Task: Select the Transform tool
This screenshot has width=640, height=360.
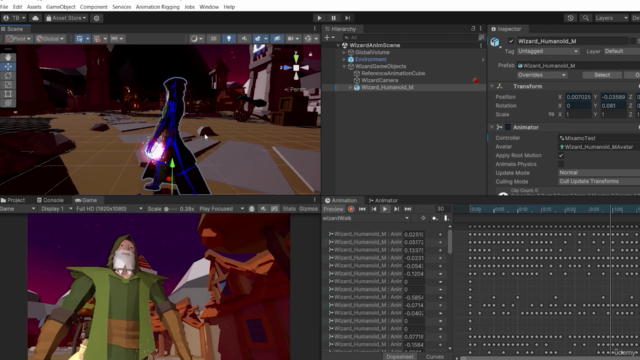Action: click(x=8, y=102)
